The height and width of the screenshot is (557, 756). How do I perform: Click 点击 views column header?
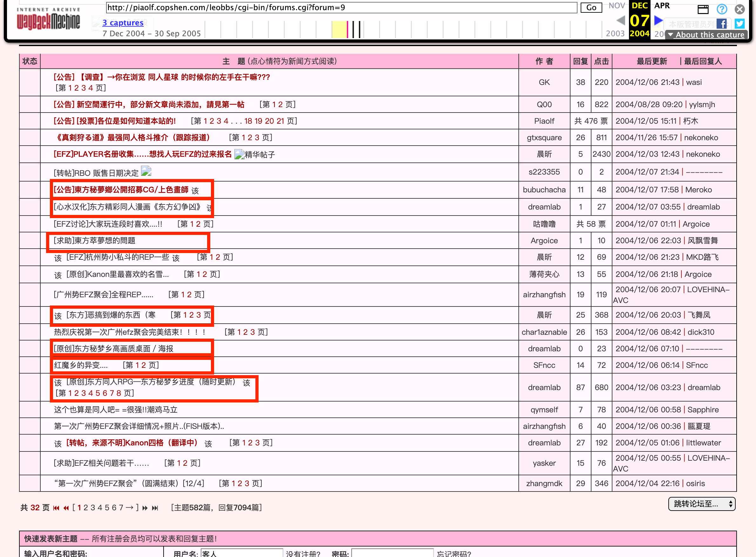click(601, 61)
